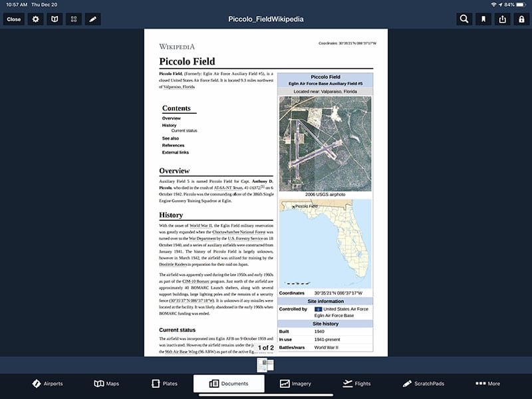This screenshot has width=532, height=399.
Task: Follow the AT-6A-NT Texan link
Action: (228, 188)
